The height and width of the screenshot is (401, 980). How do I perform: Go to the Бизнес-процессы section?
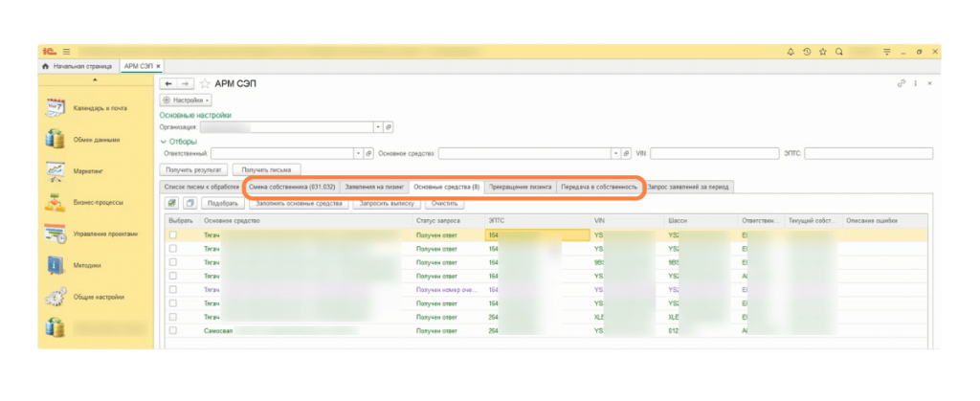[x=96, y=203]
